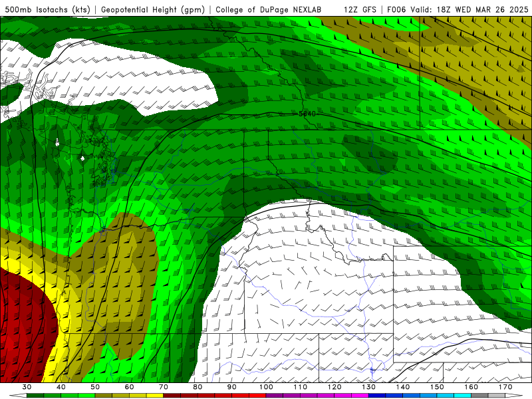532x399 pixels.
Task: Click the '130' color bar label
Action: [369, 387]
